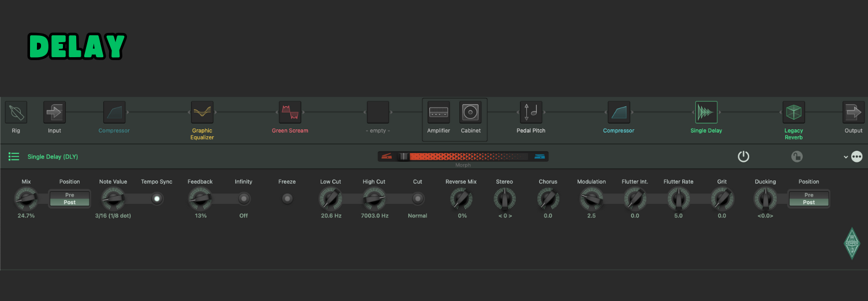Toggle the Cut mode button

pyautogui.click(x=417, y=199)
